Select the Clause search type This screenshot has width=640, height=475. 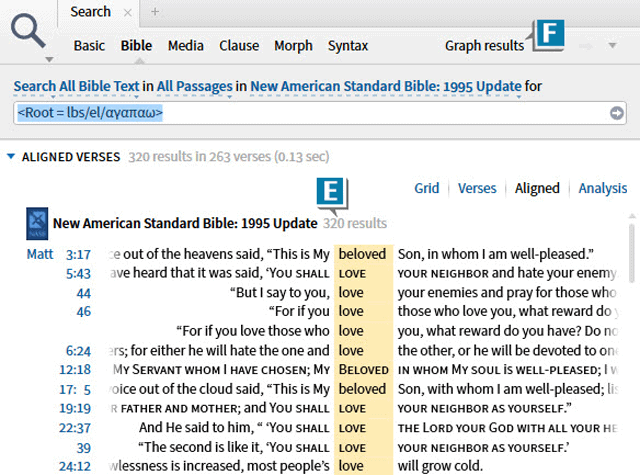(x=239, y=46)
